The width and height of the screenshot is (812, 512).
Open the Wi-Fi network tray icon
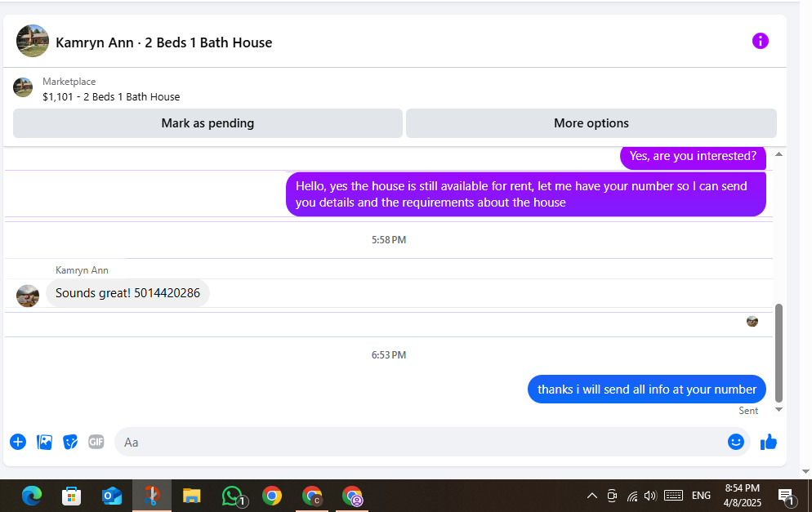coord(632,496)
